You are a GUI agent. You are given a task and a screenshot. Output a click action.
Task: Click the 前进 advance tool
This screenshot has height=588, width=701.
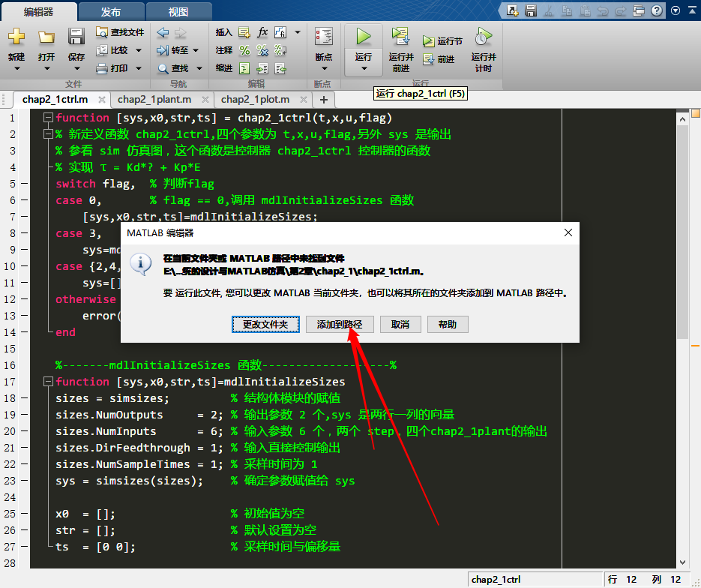[439, 59]
